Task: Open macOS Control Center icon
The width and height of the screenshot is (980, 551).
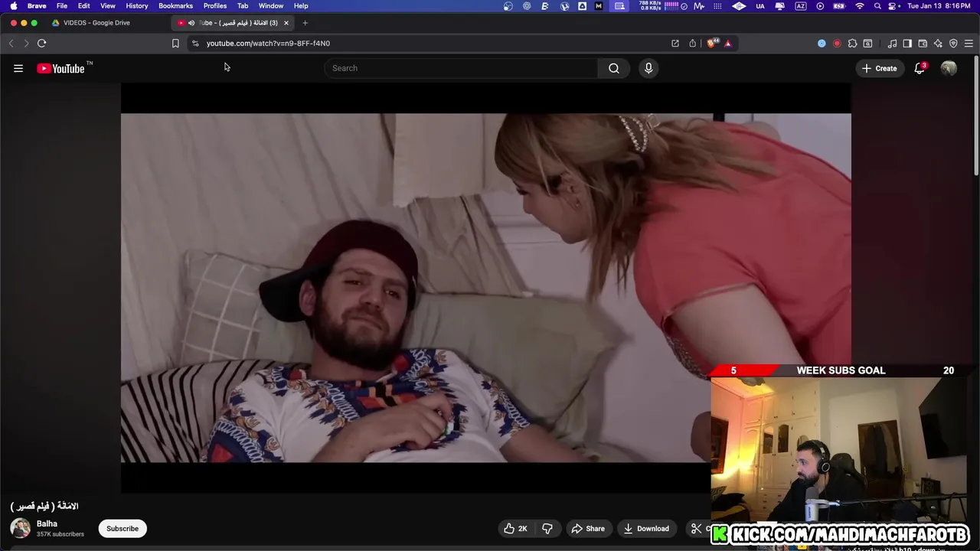Action: pos(893,6)
